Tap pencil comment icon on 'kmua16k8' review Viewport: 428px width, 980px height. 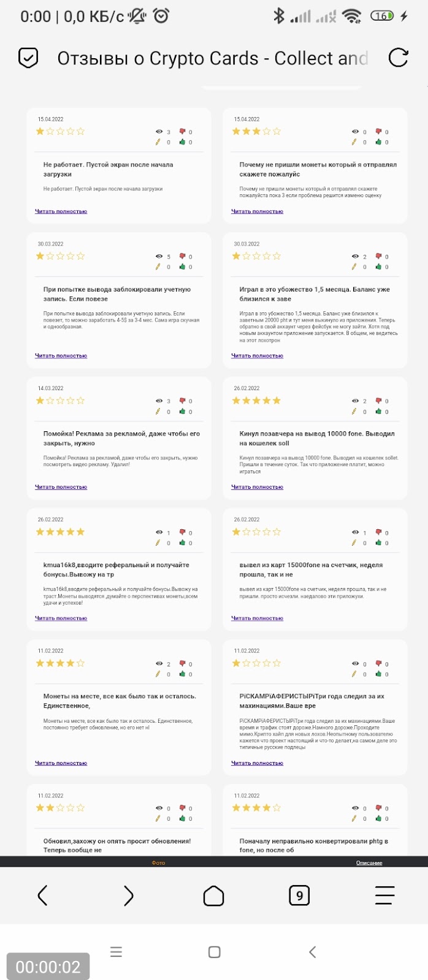(x=158, y=543)
